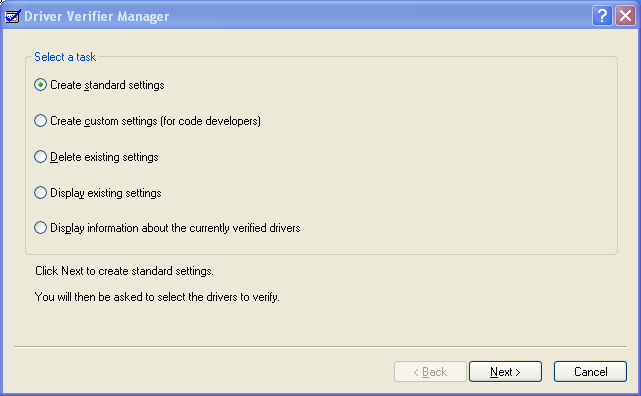Image resolution: width=641 pixels, height=396 pixels.
Task: Select Display information about currently verified drivers
Action: point(167,228)
